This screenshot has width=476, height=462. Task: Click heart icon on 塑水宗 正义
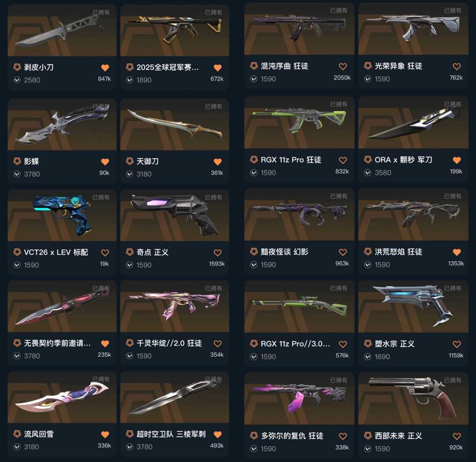click(x=457, y=344)
